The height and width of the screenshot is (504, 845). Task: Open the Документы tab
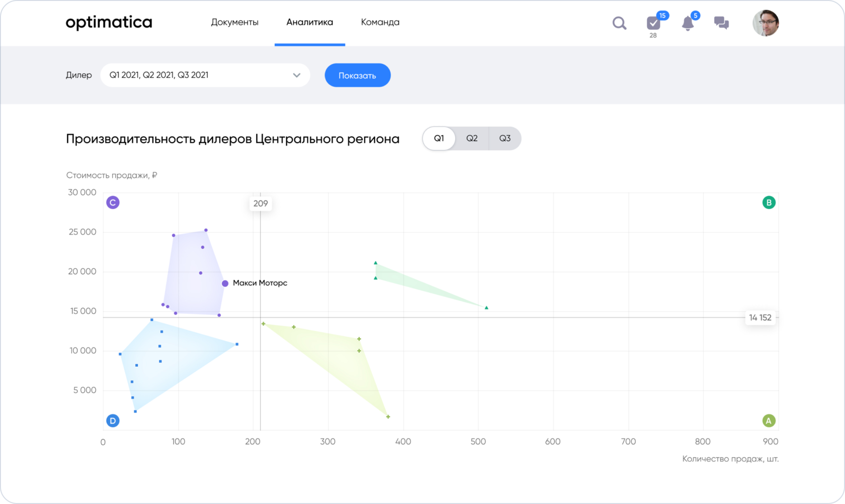pyautogui.click(x=234, y=22)
